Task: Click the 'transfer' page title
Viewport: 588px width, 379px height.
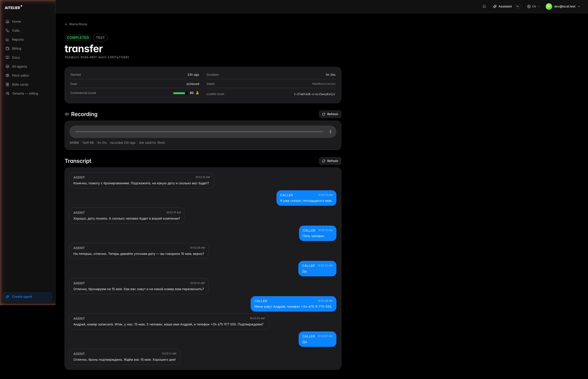Action: coord(84,49)
